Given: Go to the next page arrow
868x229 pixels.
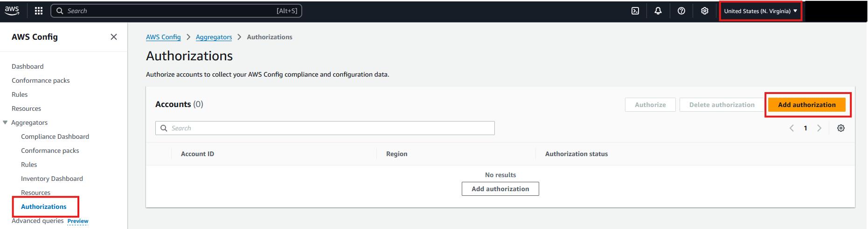Looking at the screenshot, I should click(x=819, y=128).
